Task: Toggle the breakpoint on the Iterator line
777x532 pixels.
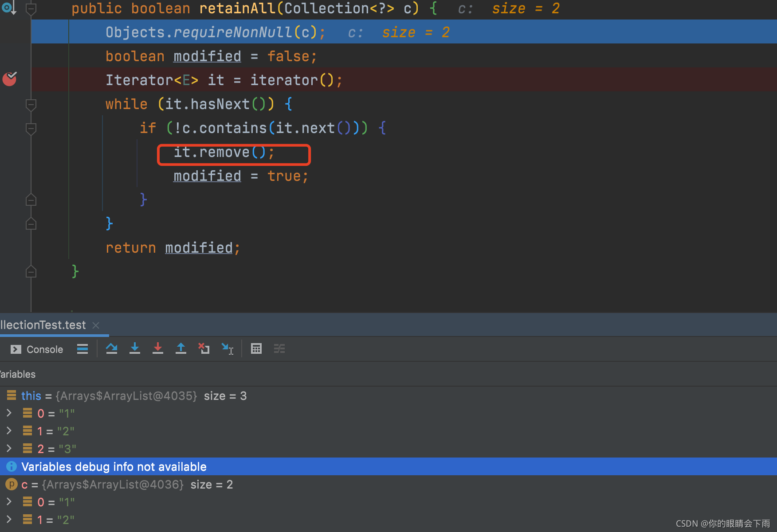Action: (9, 79)
